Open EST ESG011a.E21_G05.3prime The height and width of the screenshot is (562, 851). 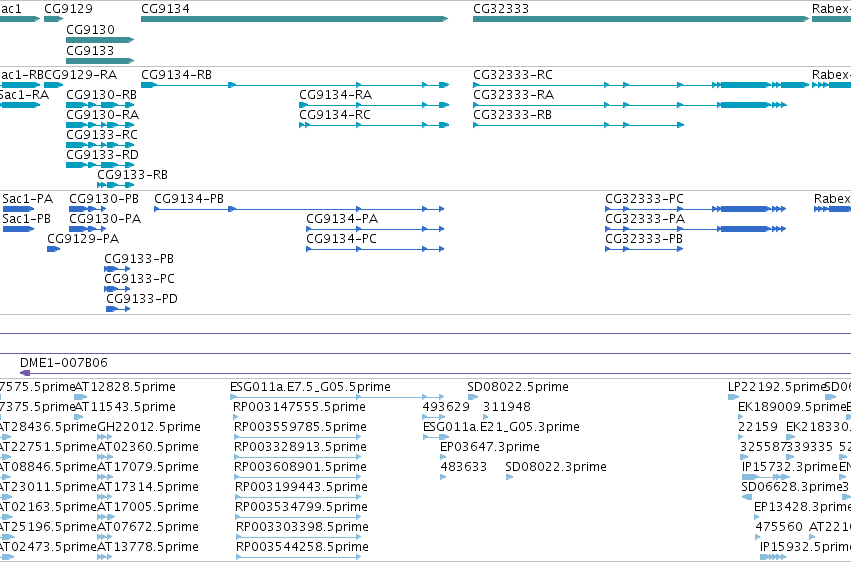pos(501,427)
